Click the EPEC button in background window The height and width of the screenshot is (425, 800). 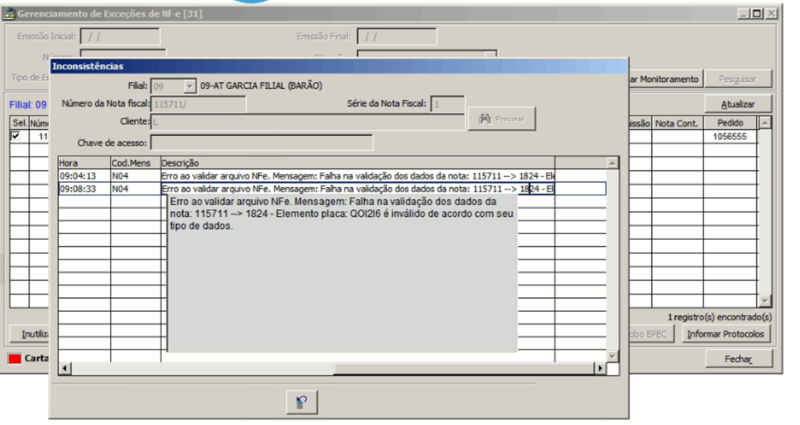click(652, 334)
